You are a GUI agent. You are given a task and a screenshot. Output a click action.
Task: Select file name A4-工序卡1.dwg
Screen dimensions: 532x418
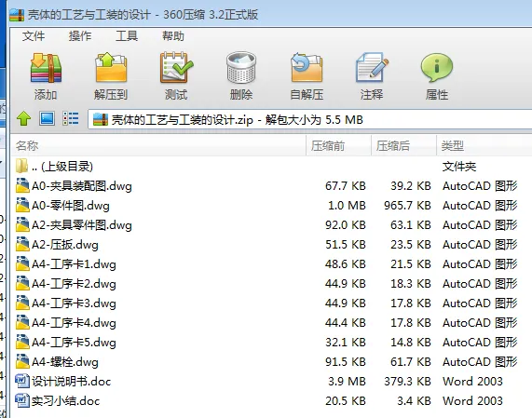click(x=74, y=264)
